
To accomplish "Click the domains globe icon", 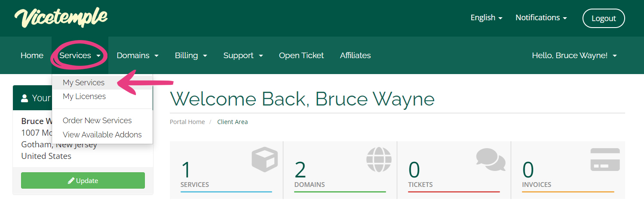I will [379, 159].
